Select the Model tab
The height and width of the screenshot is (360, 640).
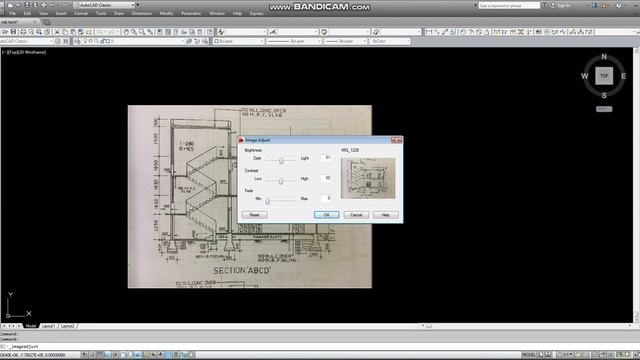31,326
